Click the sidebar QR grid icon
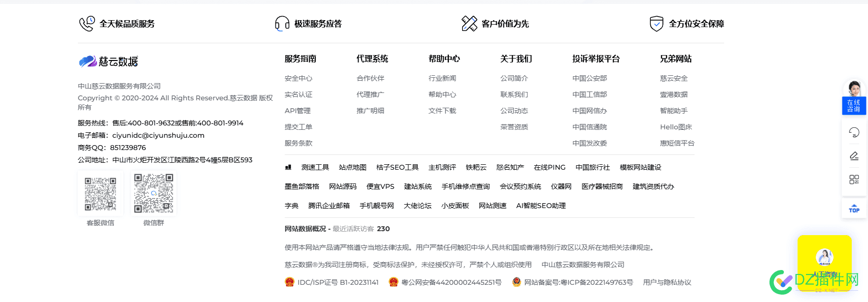 [x=854, y=180]
